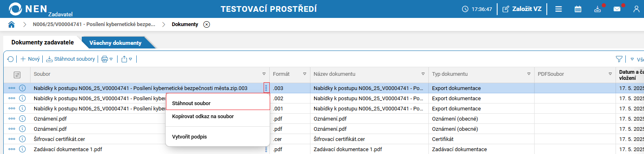This screenshot has height=154, width=644.
Task: Open the column settings icon in table header
Action: (x=17, y=75)
